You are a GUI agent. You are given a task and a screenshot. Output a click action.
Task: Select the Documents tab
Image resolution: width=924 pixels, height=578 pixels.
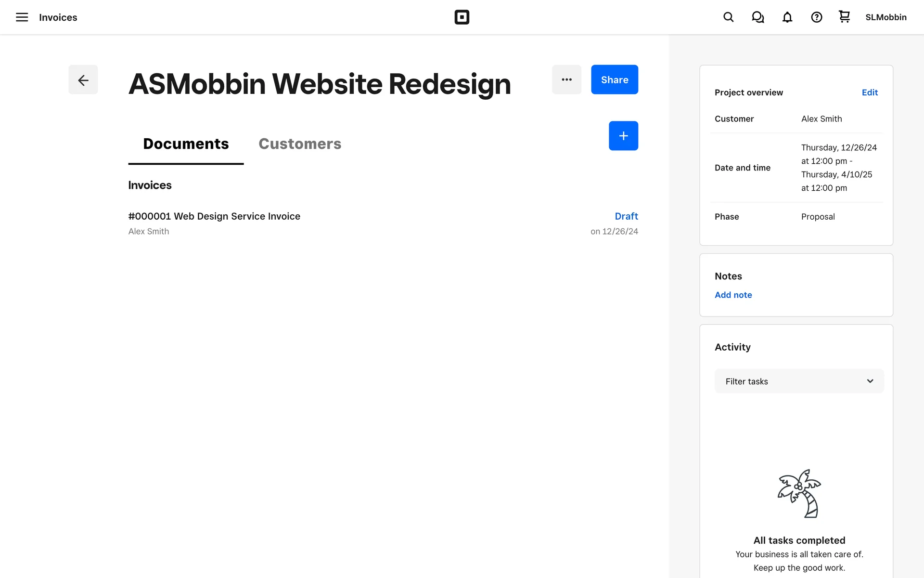[186, 144]
